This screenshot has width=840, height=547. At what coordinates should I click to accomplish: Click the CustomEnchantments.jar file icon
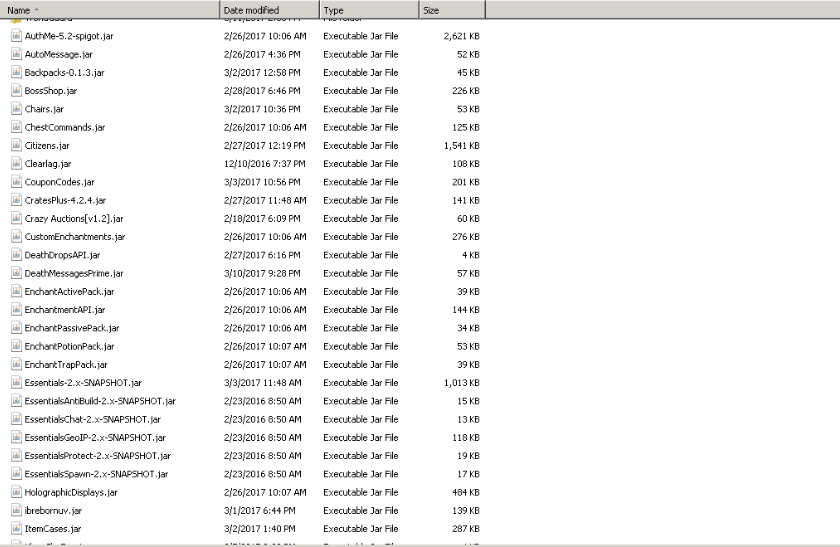17,236
